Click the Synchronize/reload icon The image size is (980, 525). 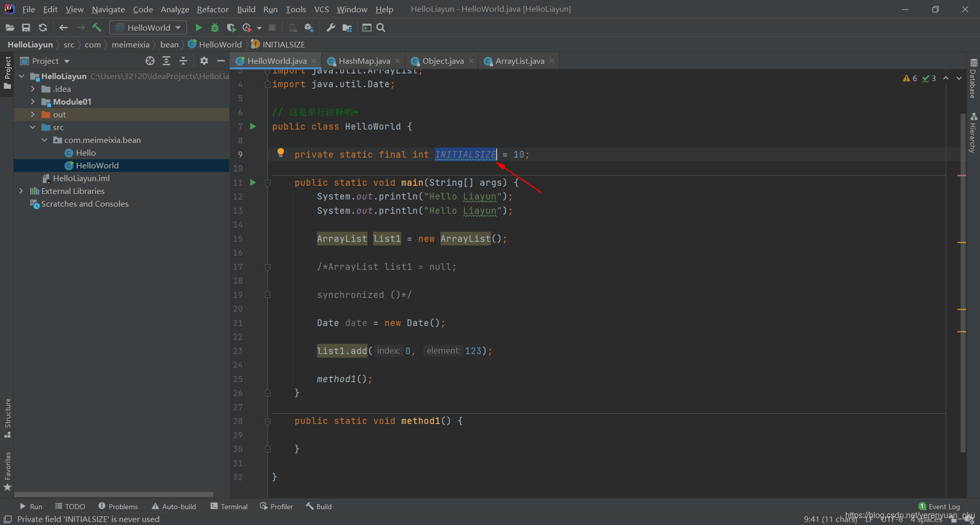pos(43,28)
